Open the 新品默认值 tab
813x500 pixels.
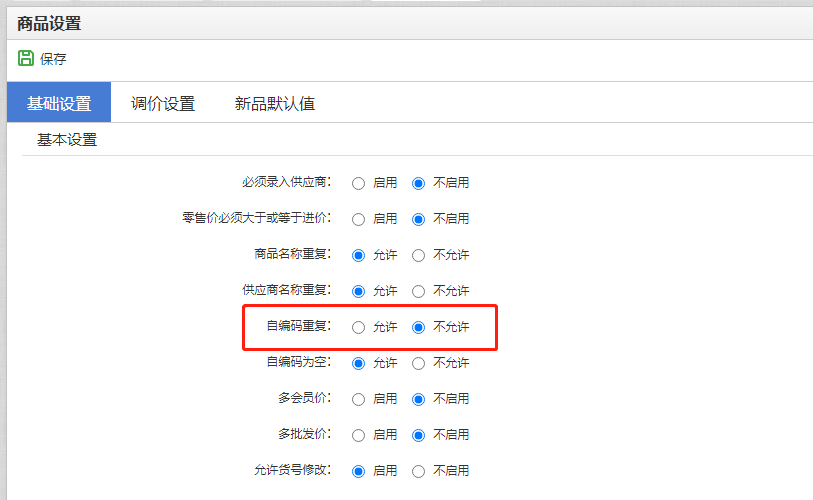tap(275, 103)
